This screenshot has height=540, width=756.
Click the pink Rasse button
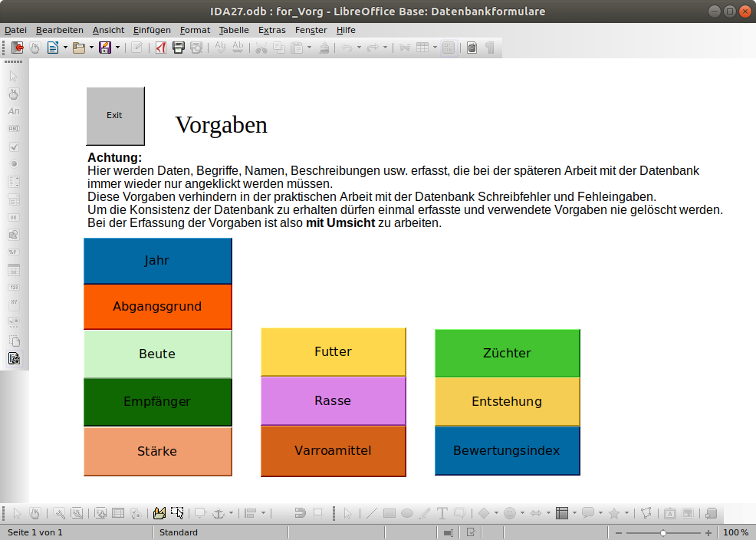[334, 400]
